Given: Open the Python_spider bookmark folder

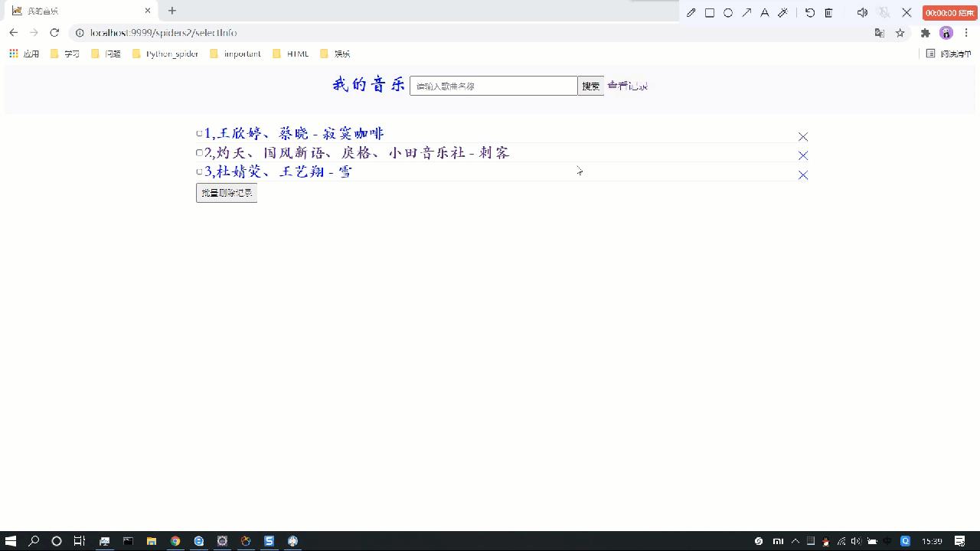Looking at the screenshot, I should pyautogui.click(x=165, y=54).
